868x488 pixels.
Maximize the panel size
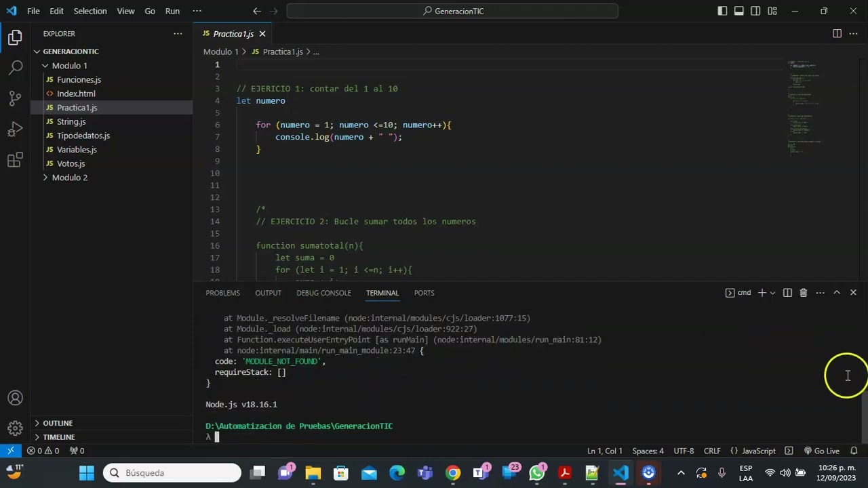837,293
